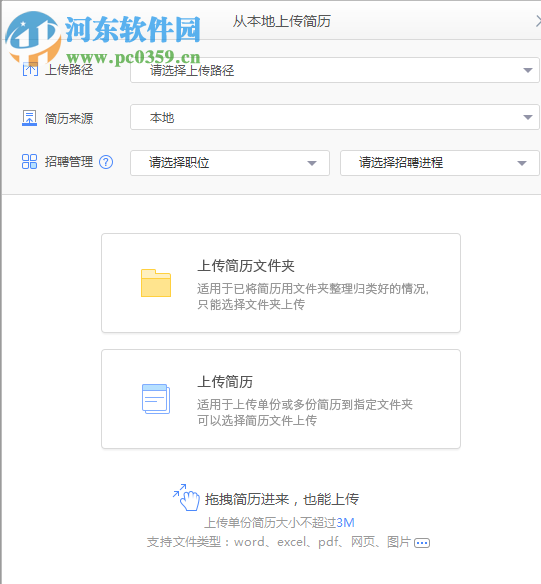Click 适用于上传单份或多份简历到指定文件夹 text
The height and width of the screenshot is (584, 541).
tap(305, 404)
